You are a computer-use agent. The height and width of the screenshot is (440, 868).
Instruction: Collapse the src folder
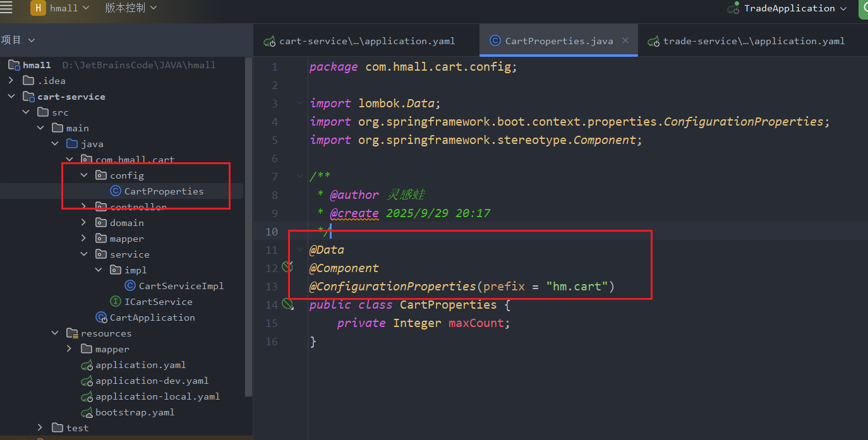point(26,112)
